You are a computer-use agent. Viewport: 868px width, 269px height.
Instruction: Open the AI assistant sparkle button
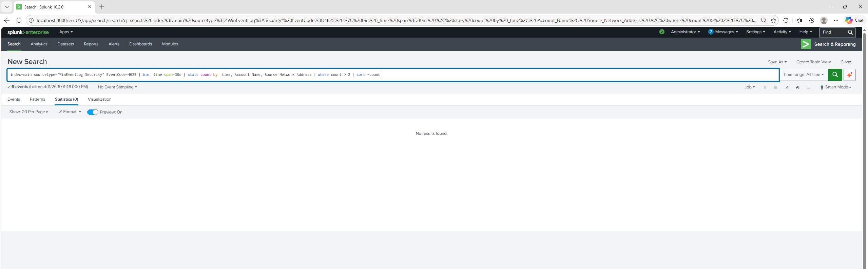click(x=849, y=75)
